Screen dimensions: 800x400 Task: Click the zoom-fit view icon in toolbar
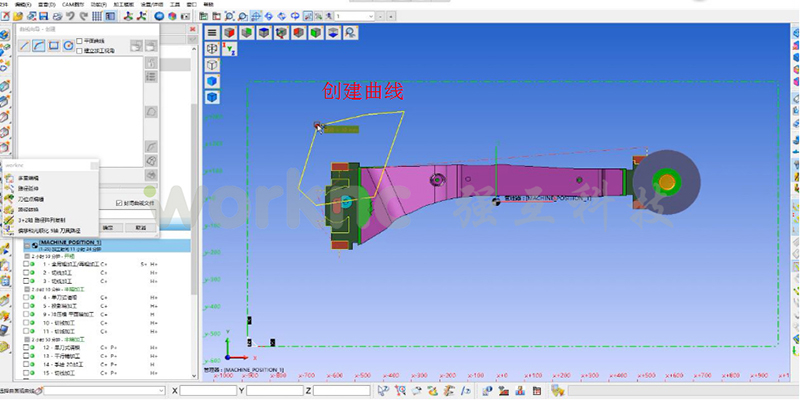tap(230, 17)
